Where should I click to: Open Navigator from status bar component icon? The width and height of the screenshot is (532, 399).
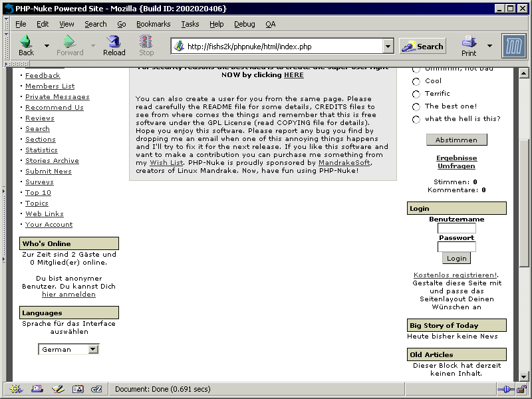15,389
